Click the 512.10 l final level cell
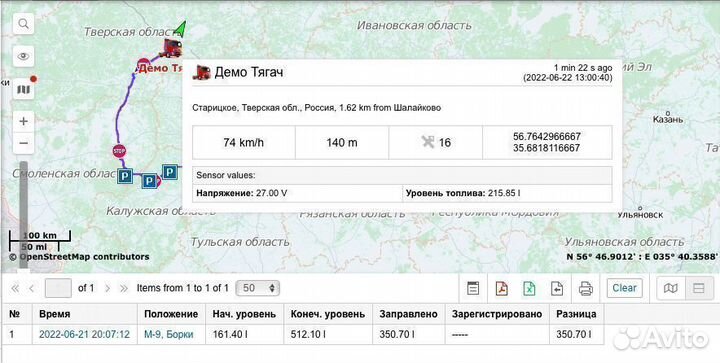The image size is (720, 363). [328, 335]
